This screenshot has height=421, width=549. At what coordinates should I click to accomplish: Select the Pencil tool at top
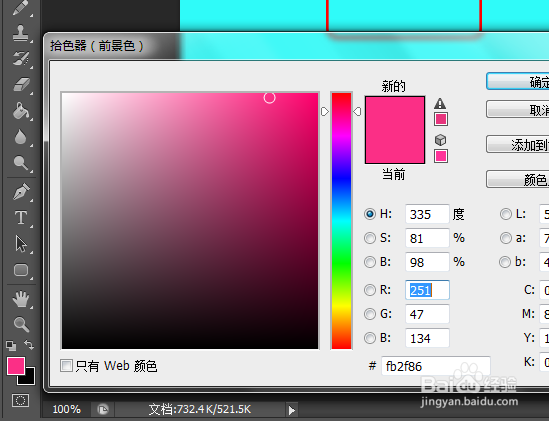[21, 8]
